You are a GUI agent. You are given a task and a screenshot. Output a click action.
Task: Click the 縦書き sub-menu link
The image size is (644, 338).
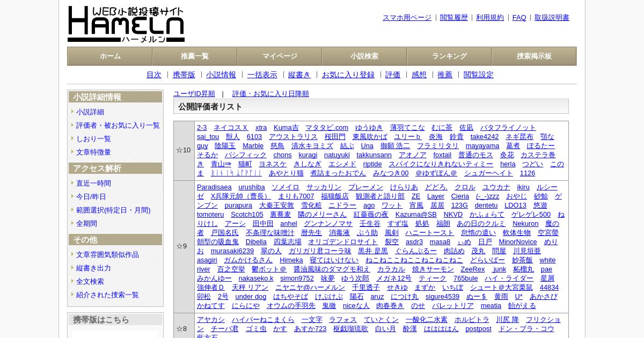[299, 75]
